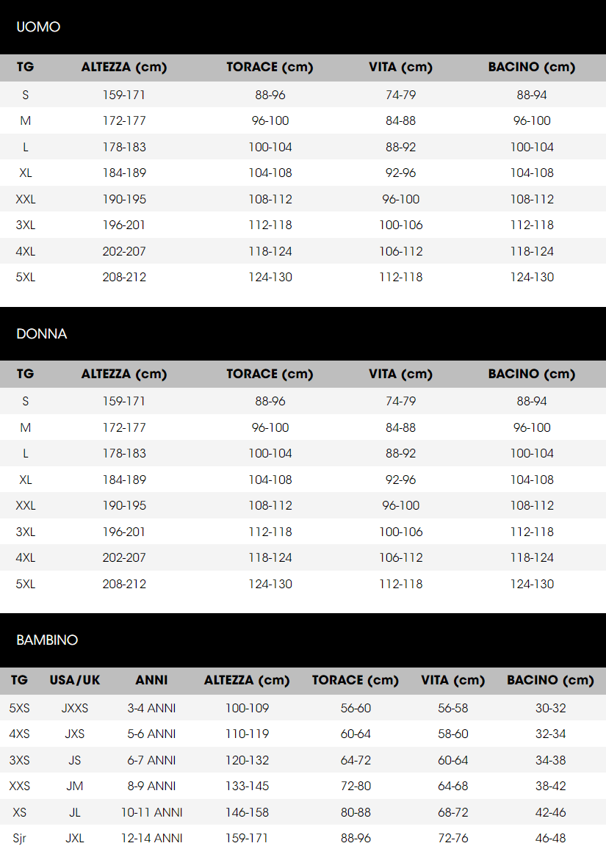Select the 5XS size in BAMBINO table
The image size is (606, 868).
coord(20,708)
